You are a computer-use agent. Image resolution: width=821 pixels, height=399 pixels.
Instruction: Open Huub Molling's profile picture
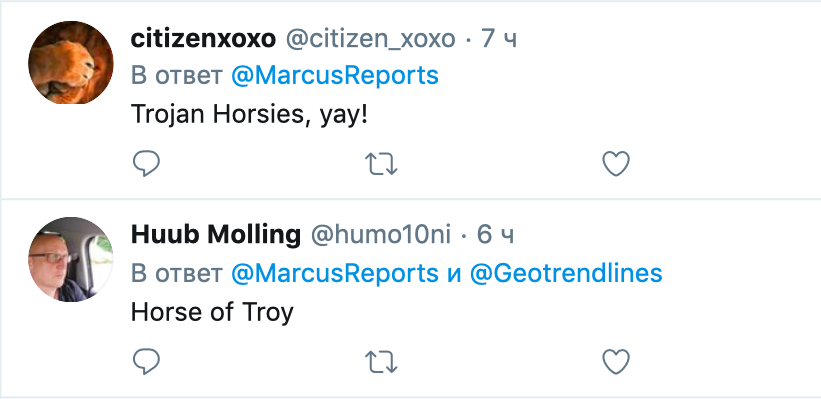coord(70,259)
